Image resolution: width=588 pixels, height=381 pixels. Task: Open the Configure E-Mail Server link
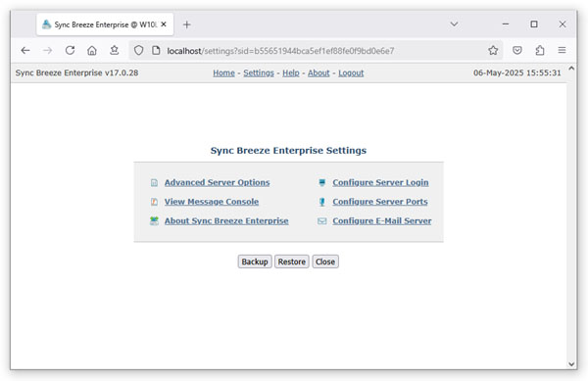382,221
